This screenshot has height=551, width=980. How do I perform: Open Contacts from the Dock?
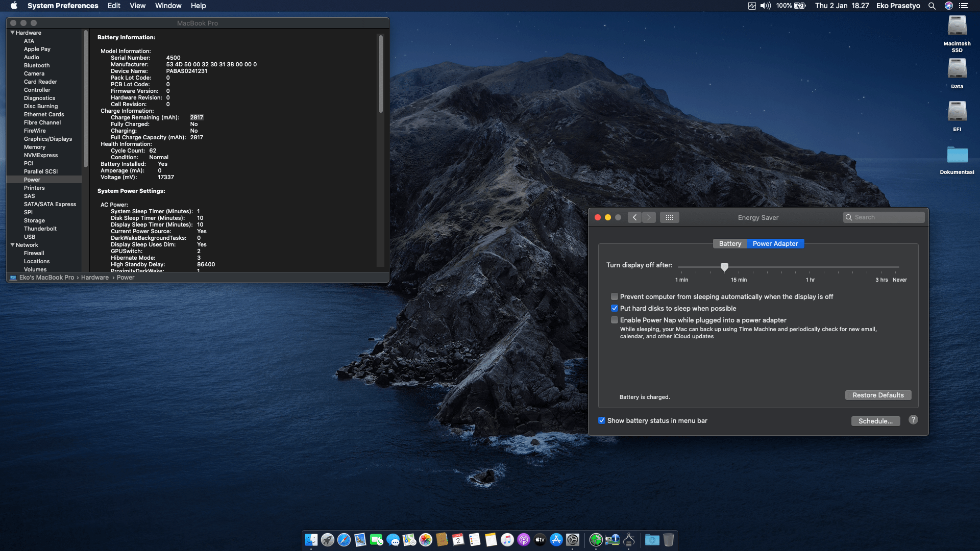coord(442,540)
